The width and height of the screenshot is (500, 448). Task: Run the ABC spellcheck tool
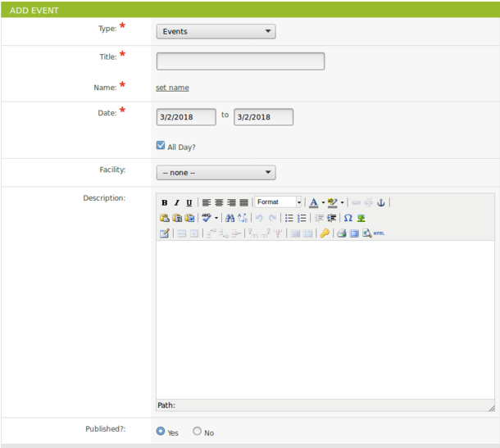tap(207, 218)
